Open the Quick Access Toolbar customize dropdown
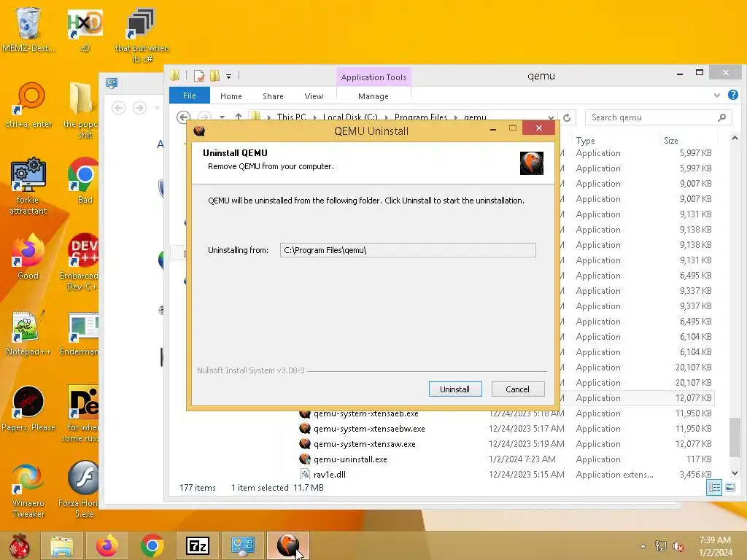Image resolution: width=747 pixels, height=560 pixels. pyautogui.click(x=228, y=76)
